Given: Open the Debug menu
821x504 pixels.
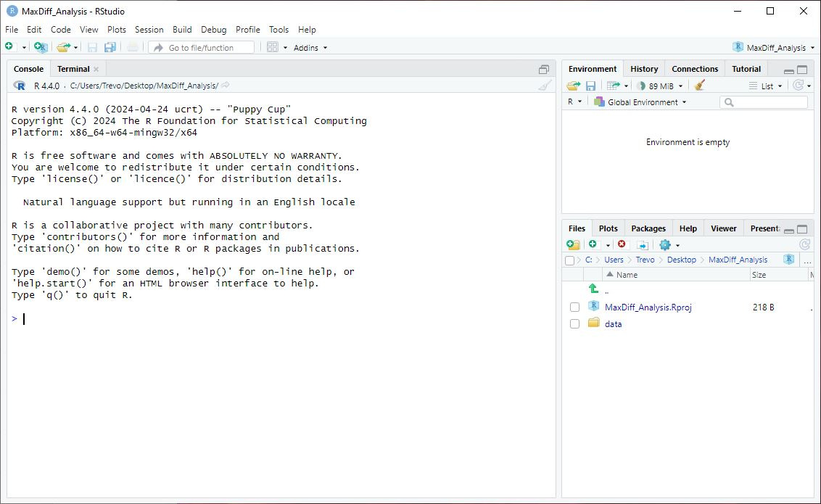Looking at the screenshot, I should pos(214,30).
